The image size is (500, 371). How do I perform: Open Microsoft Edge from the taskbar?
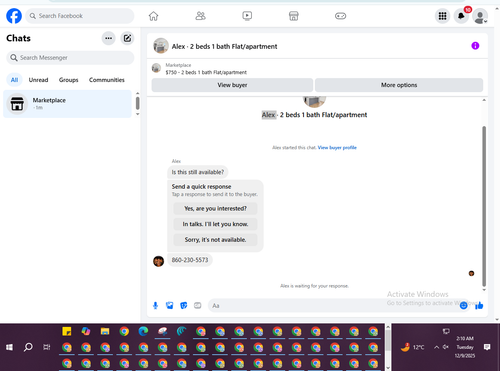tap(143, 331)
